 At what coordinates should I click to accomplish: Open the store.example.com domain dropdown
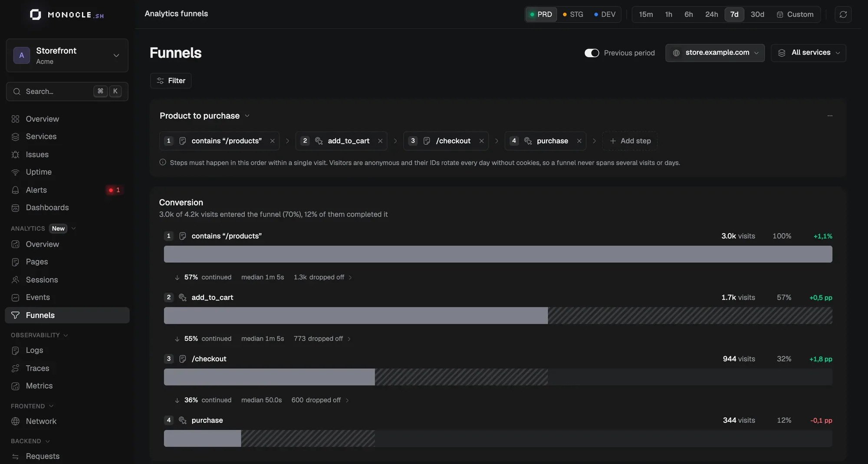point(715,53)
